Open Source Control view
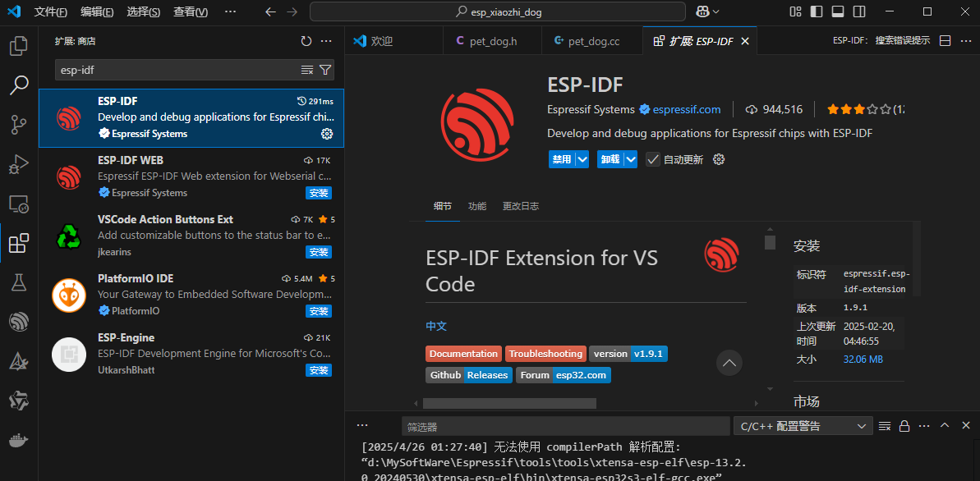The image size is (980, 481). click(19, 124)
